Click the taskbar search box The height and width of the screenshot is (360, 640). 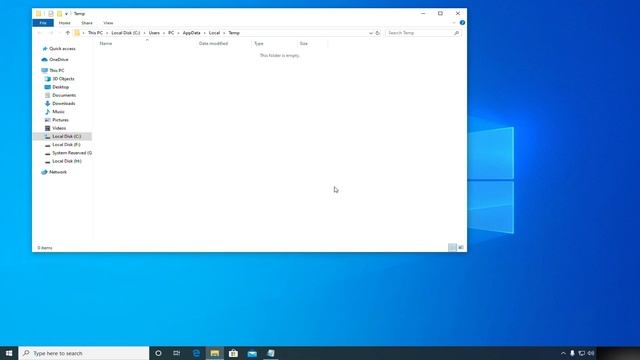[x=84, y=353]
